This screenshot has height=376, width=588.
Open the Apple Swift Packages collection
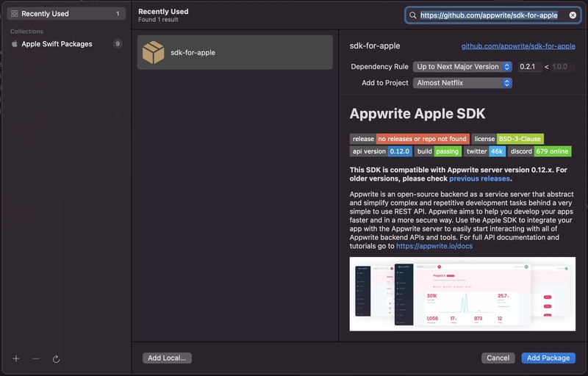click(x=66, y=44)
